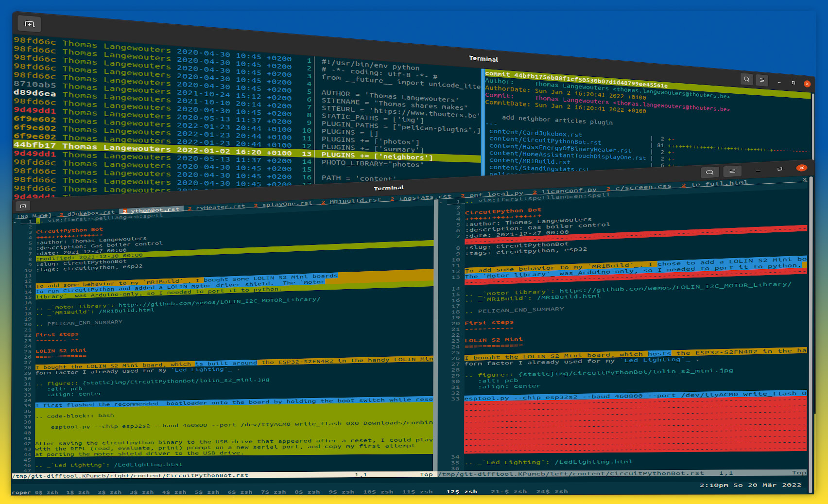Open a new tab in front Terminal window

point(23,206)
